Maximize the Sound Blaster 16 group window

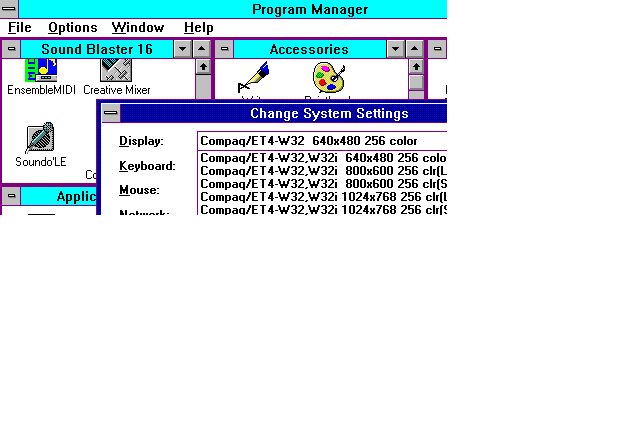202,49
